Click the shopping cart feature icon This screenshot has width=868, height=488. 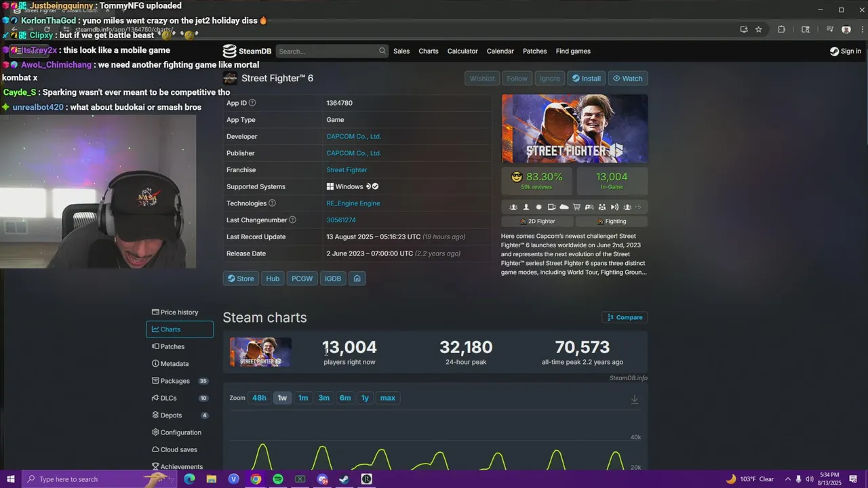coord(576,207)
